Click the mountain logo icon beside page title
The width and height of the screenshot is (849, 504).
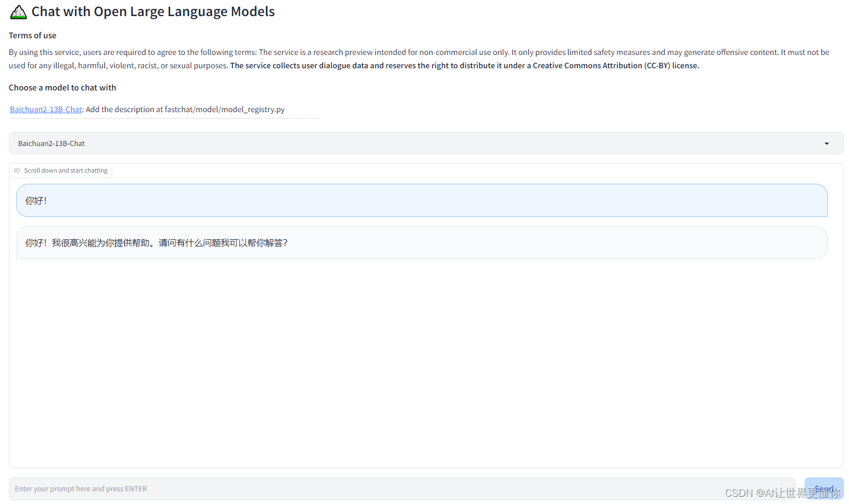point(18,12)
